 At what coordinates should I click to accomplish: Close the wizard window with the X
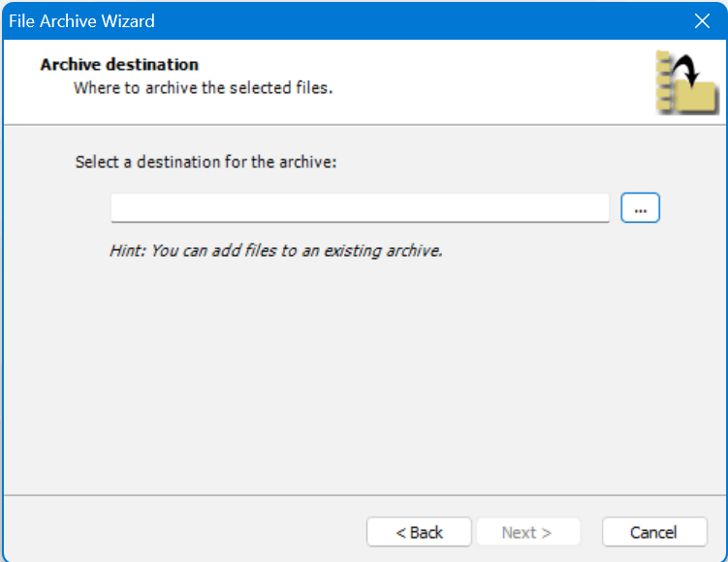point(703,20)
